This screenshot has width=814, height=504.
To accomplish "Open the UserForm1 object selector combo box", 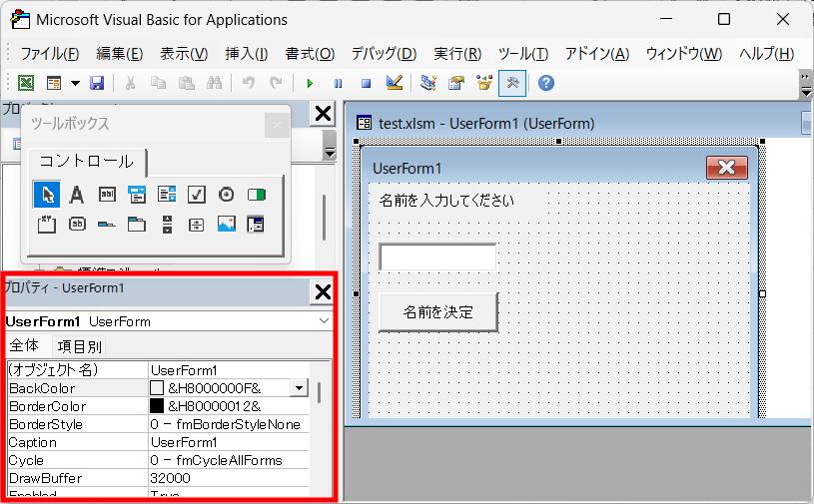I will click(168, 321).
